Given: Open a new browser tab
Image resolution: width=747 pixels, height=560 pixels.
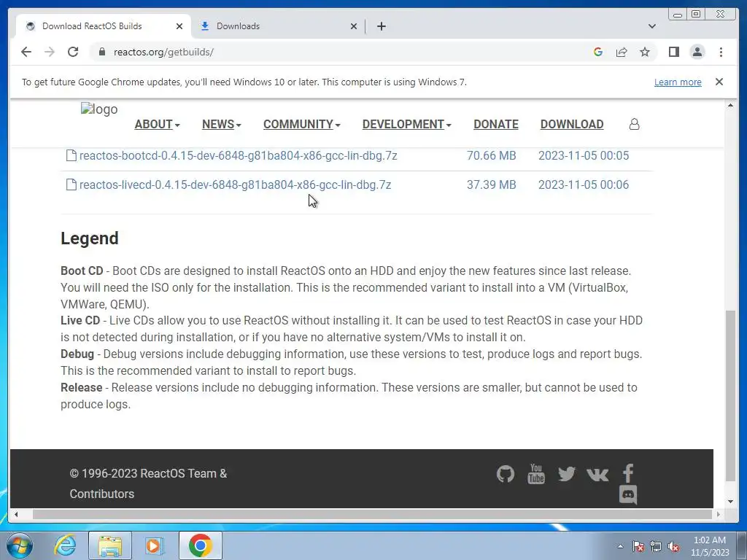Looking at the screenshot, I should click(381, 26).
